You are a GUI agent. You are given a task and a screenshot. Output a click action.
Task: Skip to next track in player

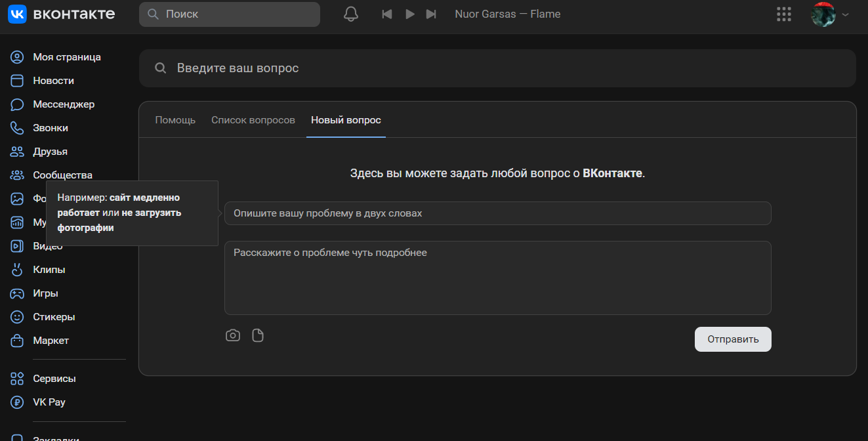431,14
